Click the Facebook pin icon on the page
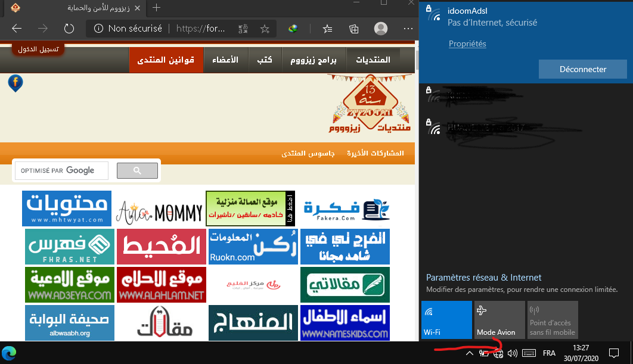Screen dimensions: 633x364 pos(15,83)
